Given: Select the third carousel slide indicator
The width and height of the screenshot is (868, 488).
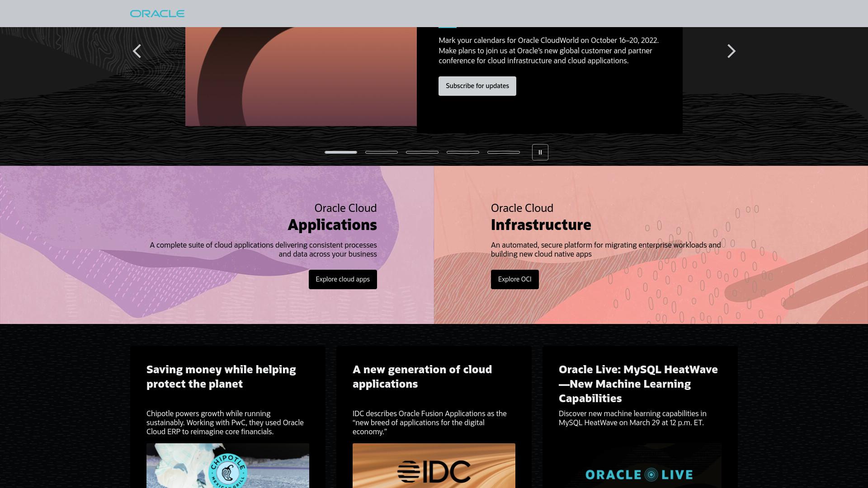Looking at the screenshot, I should pos(422,152).
